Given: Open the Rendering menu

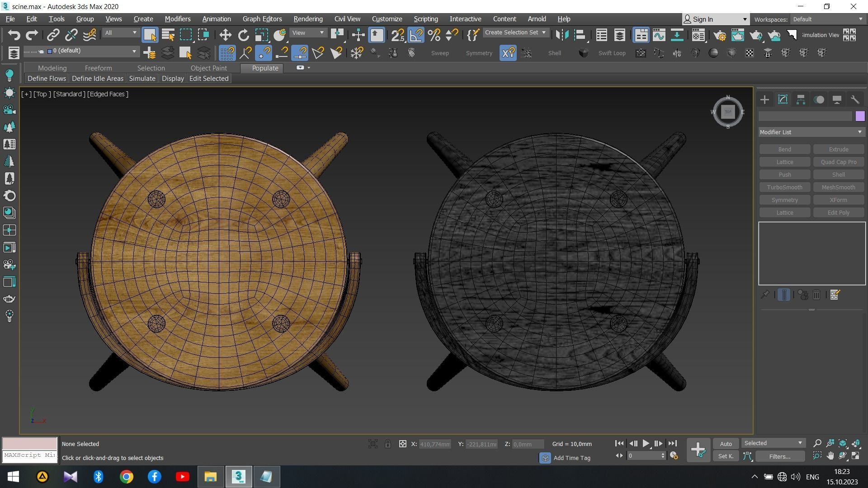Looking at the screenshot, I should (308, 19).
